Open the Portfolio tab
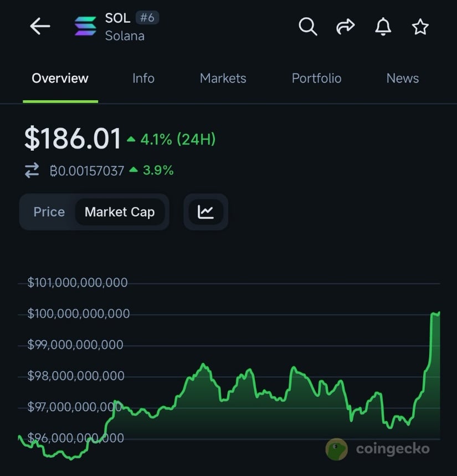Image resolution: width=457 pixels, height=476 pixels. click(x=316, y=78)
